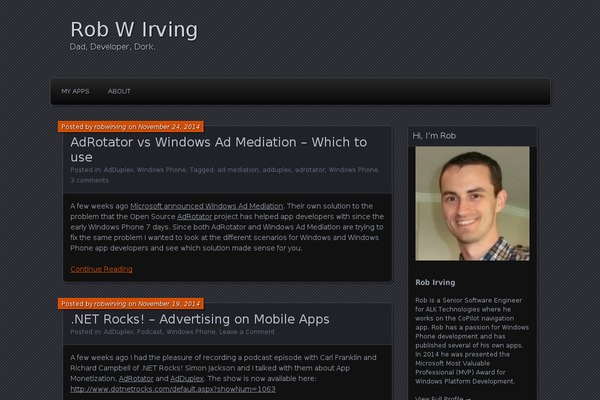The width and height of the screenshot is (600, 400).
Task: Open the dotnetrocks.com showNum=1063 URL
Action: tap(173, 389)
